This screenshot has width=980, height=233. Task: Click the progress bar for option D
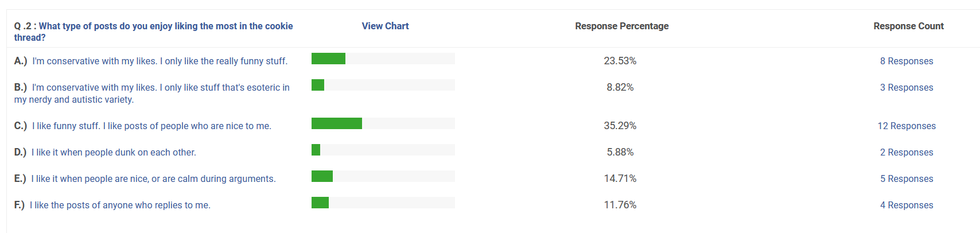point(383,150)
